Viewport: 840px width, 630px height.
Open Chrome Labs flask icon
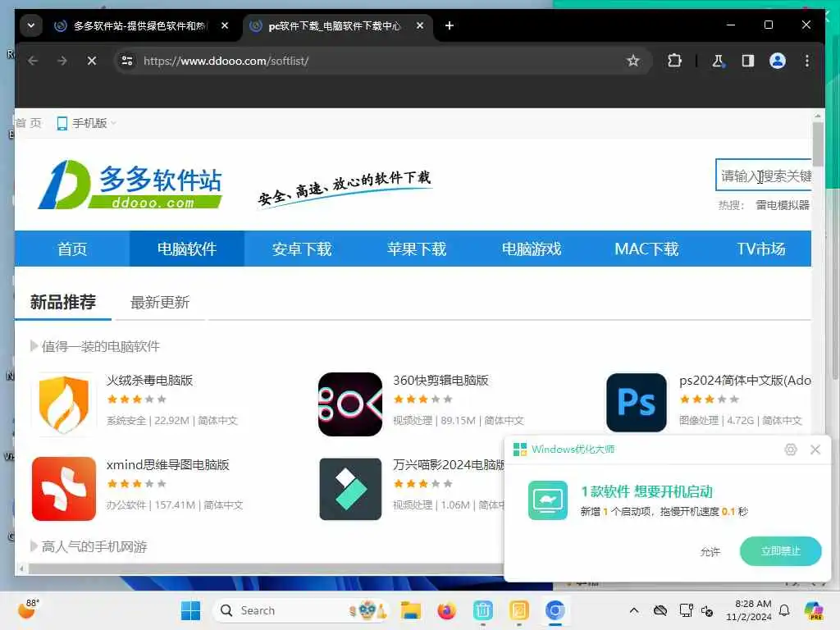point(719,61)
